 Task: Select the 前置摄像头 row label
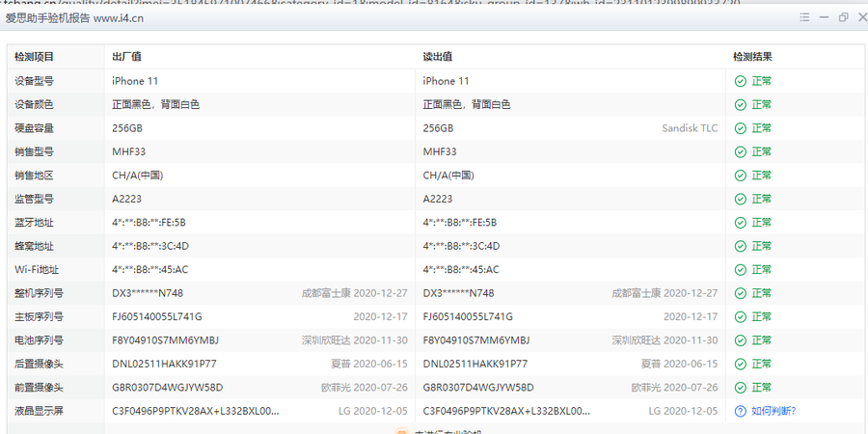coord(40,387)
